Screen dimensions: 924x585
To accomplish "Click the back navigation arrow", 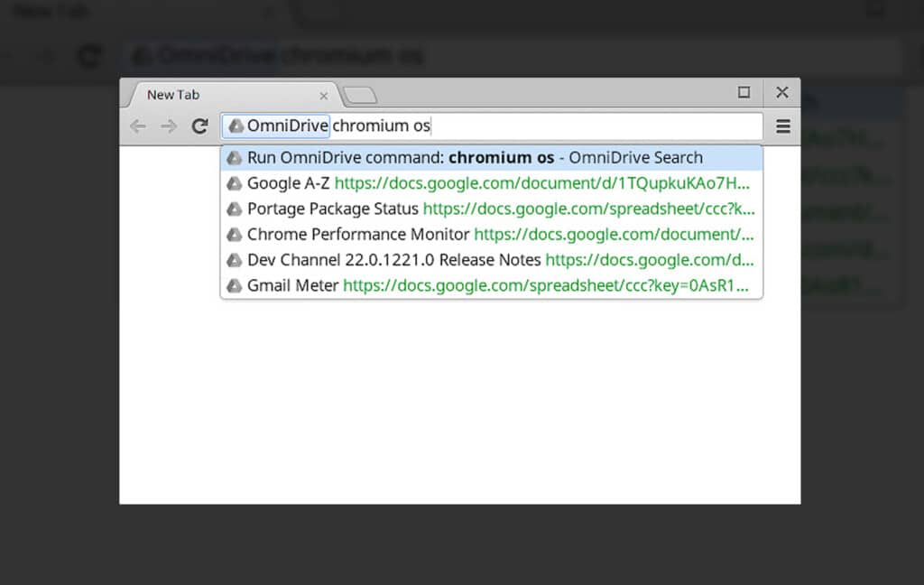I will click(x=138, y=126).
